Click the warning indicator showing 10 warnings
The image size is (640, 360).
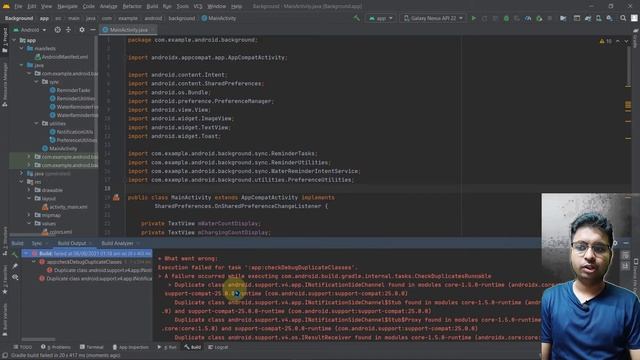coord(605,41)
